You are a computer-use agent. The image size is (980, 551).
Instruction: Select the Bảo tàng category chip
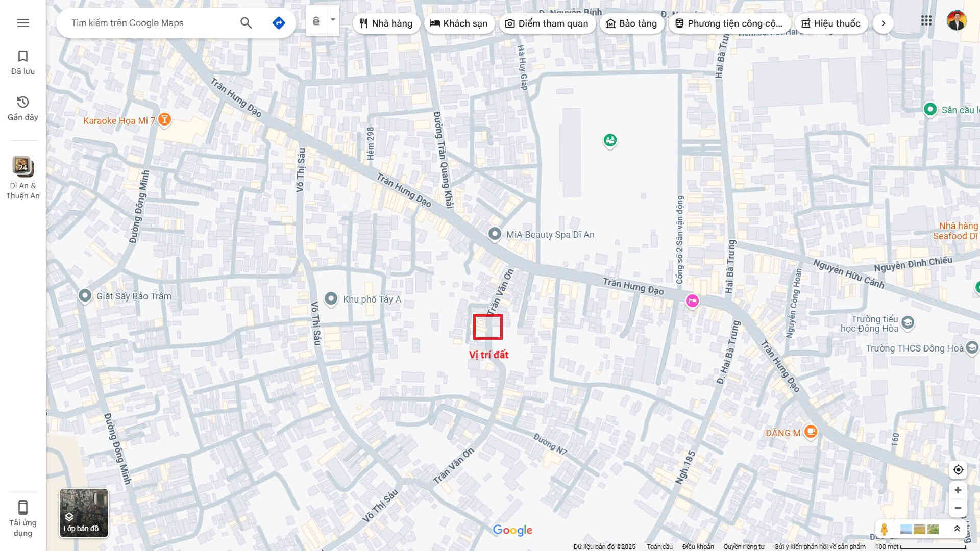pyautogui.click(x=631, y=23)
